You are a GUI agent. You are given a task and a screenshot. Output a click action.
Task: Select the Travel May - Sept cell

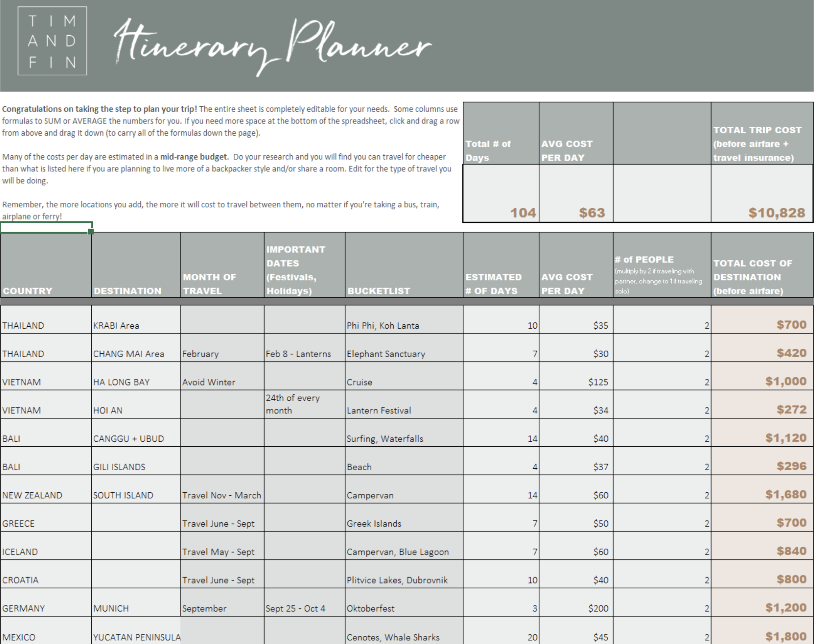coord(222,546)
